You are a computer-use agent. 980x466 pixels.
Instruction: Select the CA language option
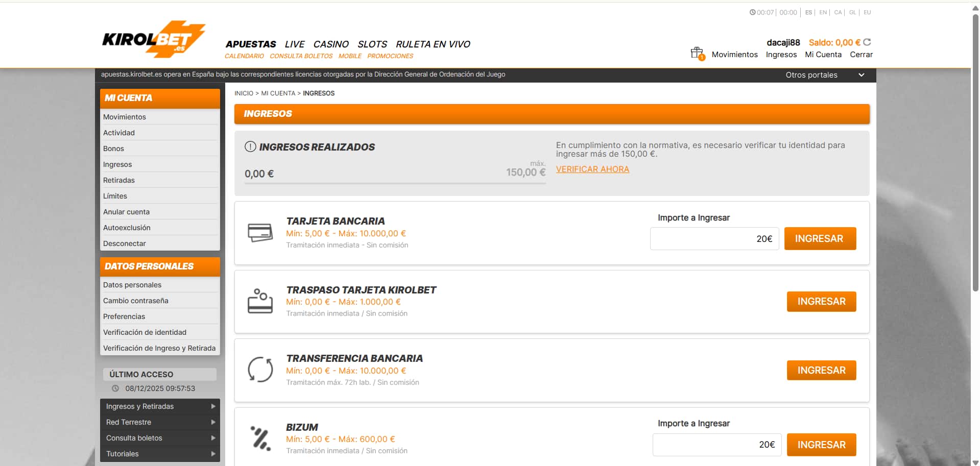click(837, 12)
